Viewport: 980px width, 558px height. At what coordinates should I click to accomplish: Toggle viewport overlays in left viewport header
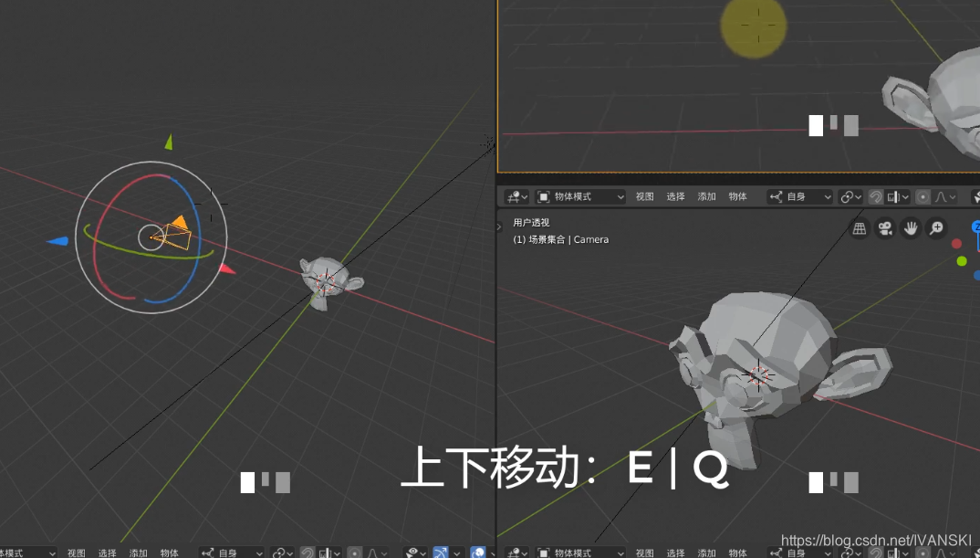477,553
